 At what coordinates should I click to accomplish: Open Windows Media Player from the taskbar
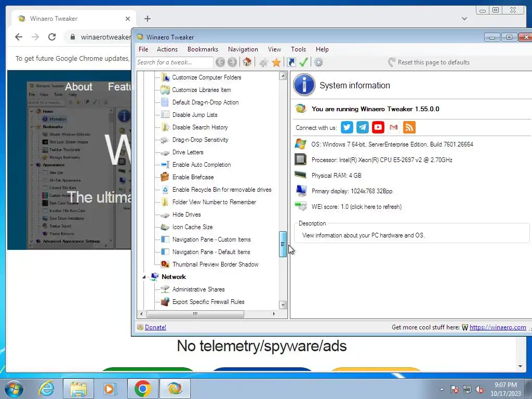click(x=110, y=389)
